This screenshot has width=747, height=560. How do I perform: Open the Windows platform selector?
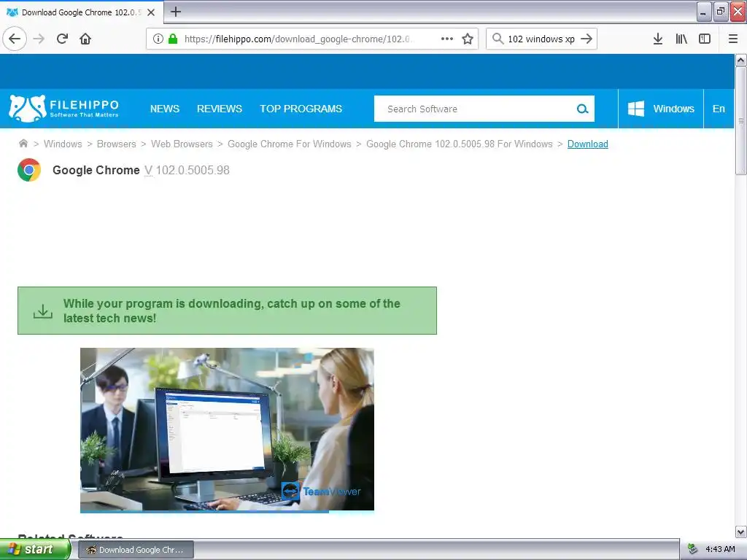[x=661, y=109]
